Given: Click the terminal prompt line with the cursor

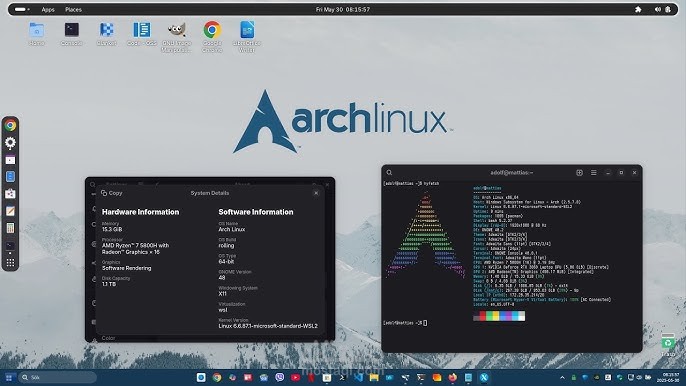Looking at the screenshot, I should pos(405,323).
